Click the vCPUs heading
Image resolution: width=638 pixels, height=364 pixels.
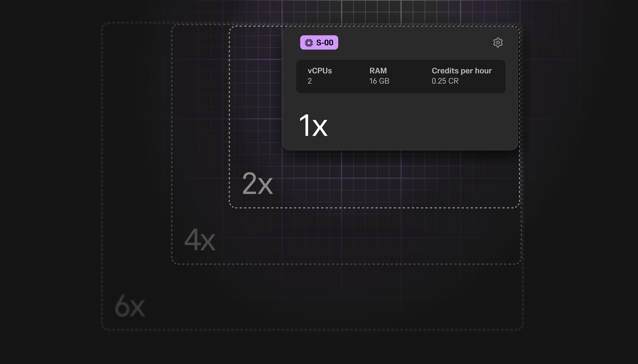click(x=320, y=71)
